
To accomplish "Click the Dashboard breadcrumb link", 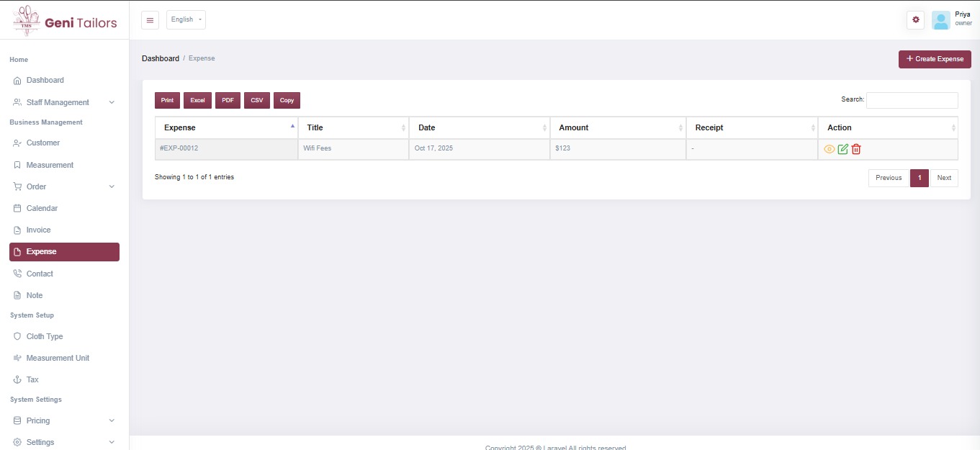I will tap(160, 58).
